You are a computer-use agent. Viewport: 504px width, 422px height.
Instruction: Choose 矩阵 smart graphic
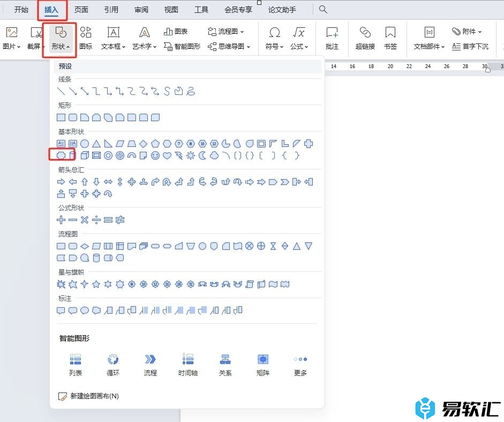pyautogui.click(x=263, y=365)
